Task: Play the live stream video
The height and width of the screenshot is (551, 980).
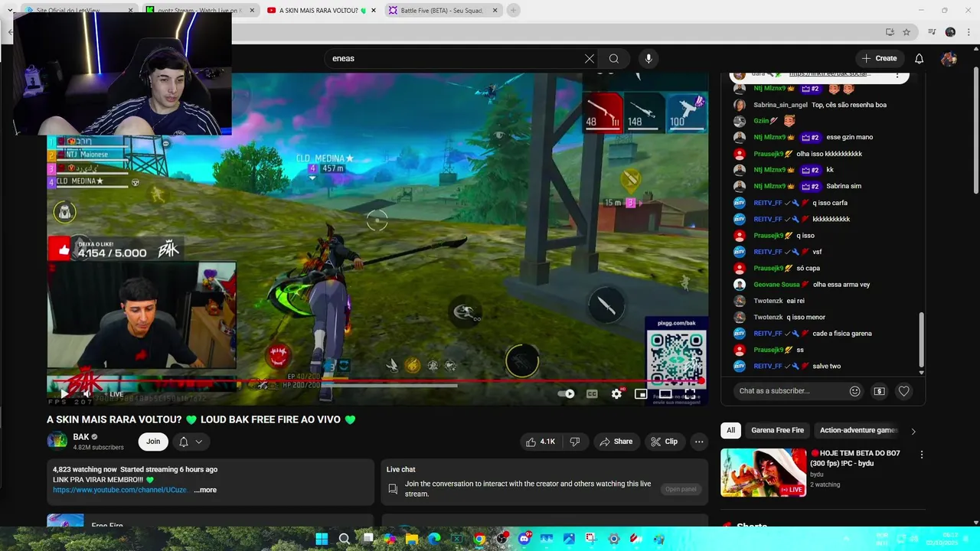Action: click(x=64, y=394)
